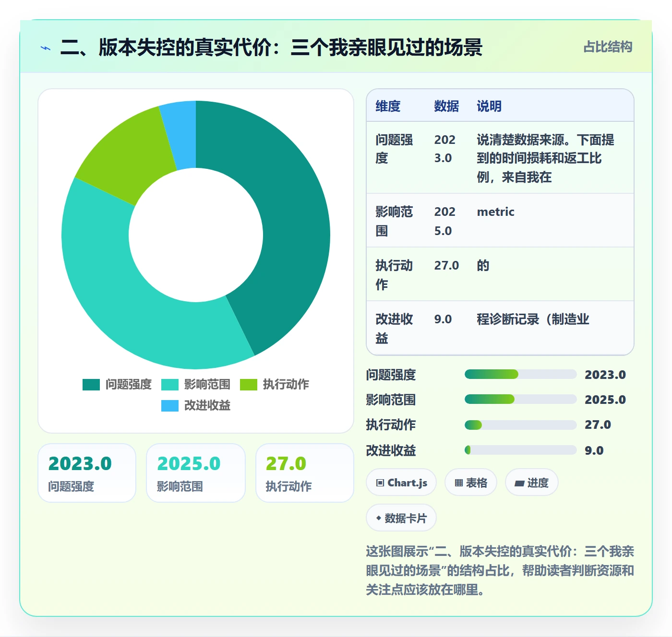Click the 进度 tag chip
The width and height of the screenshot is (672, 637).
(532, 483)
